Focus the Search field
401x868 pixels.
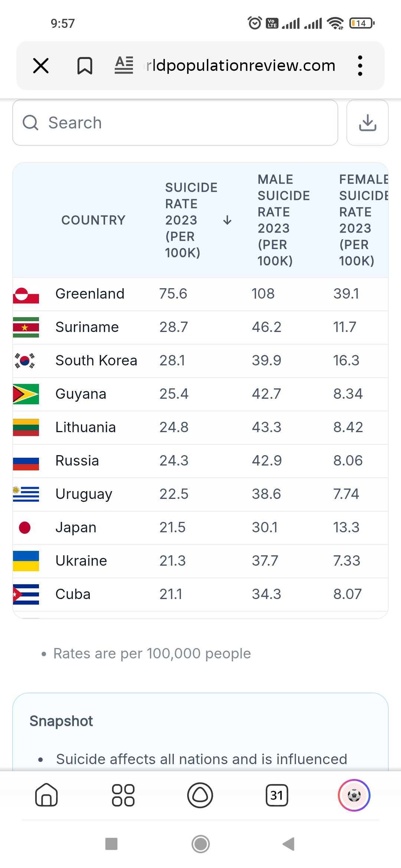(175, 123)
